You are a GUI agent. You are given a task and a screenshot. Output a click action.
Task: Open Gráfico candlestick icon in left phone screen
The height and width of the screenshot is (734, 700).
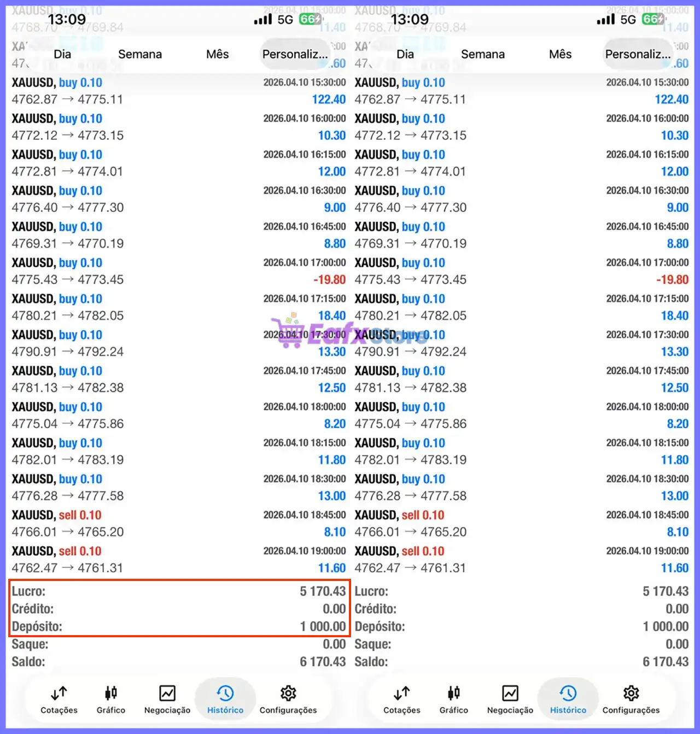click(111, 693)
